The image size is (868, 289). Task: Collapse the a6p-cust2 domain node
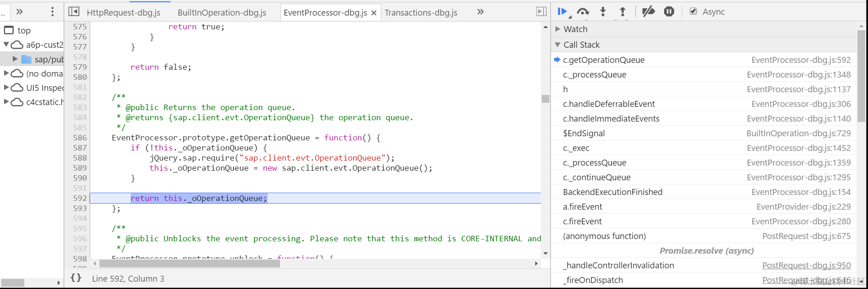tap(6, 44)
